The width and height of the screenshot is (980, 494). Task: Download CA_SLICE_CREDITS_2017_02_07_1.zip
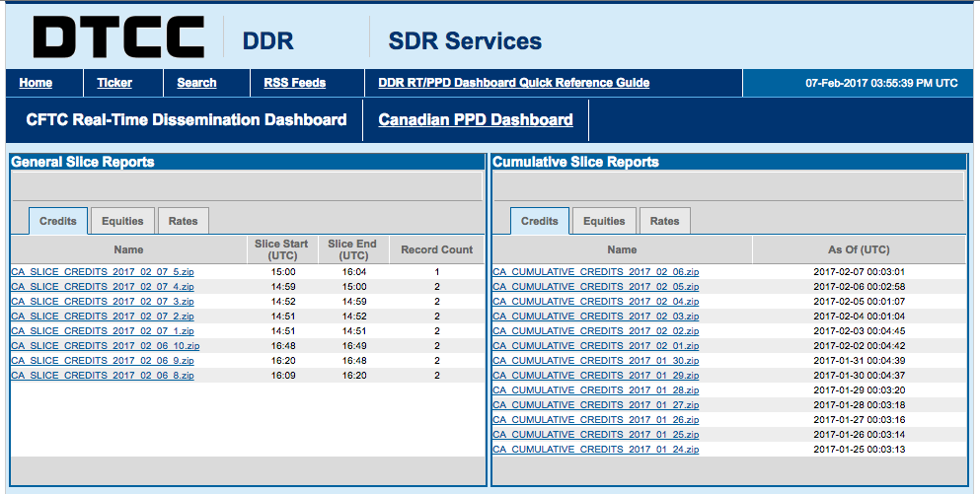coord(103,331)
